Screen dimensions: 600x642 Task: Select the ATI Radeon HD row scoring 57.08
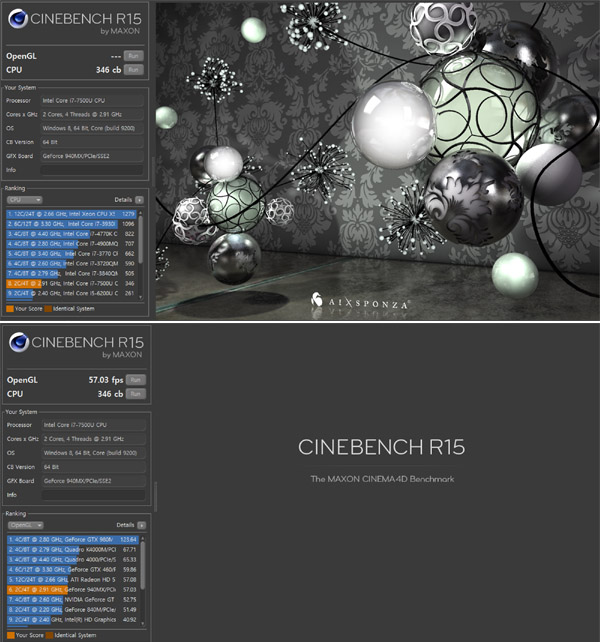[x=73, y=579]
